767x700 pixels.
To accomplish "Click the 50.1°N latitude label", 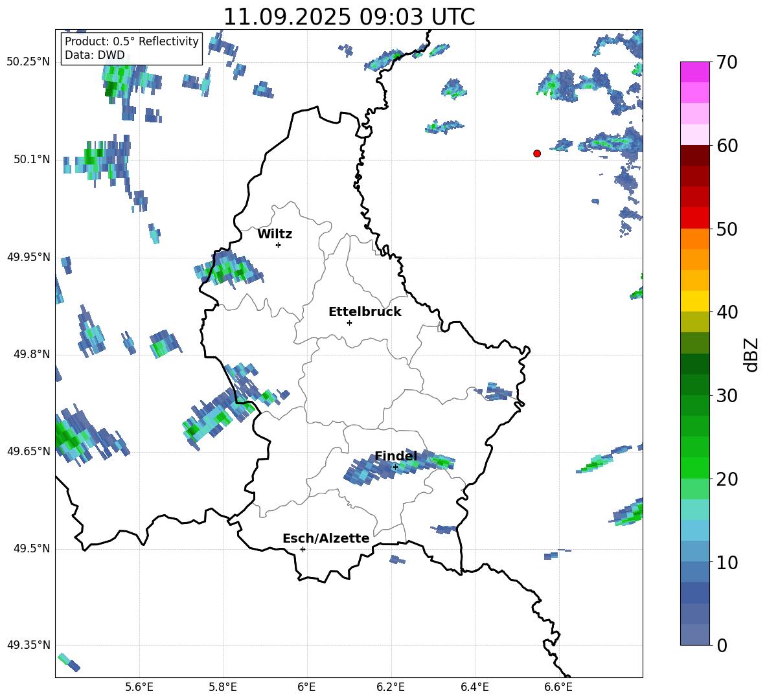I will (x=32, y=160).
